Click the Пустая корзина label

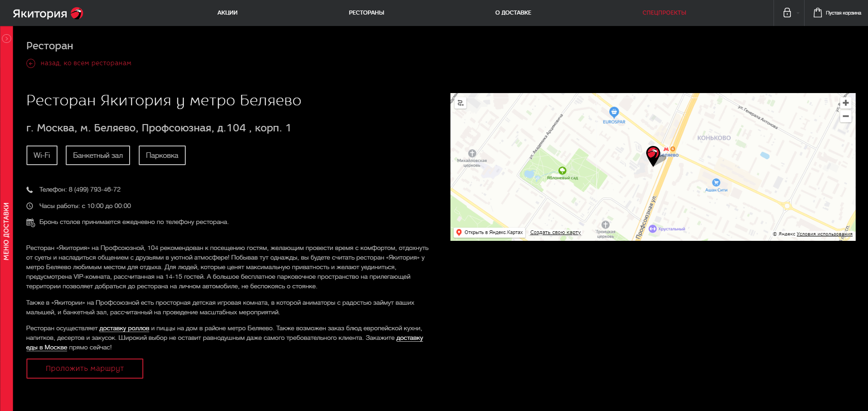click(x=843, y=13)
